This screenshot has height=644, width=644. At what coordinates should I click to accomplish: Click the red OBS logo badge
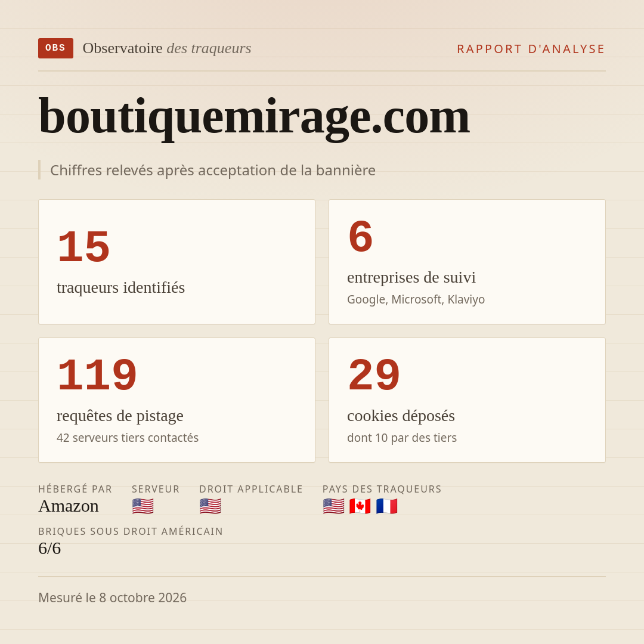[x=56, y=48]
